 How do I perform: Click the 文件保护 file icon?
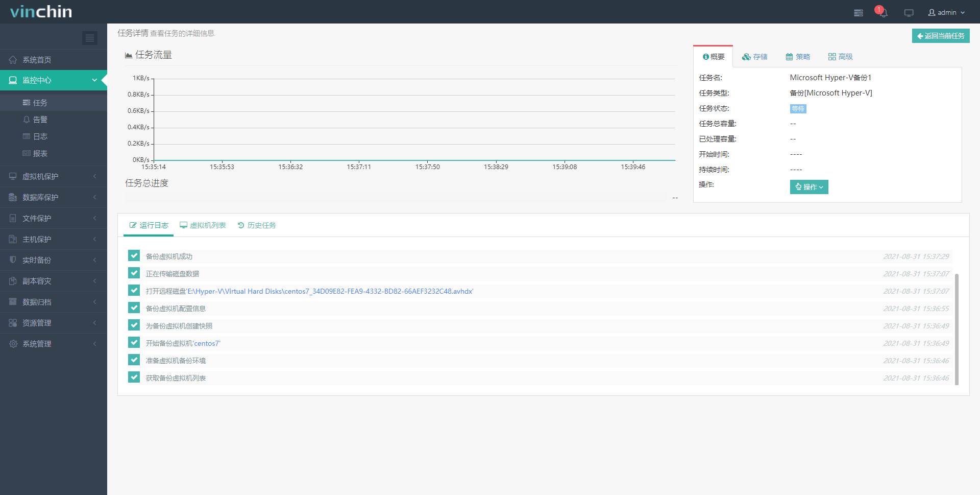13,218
